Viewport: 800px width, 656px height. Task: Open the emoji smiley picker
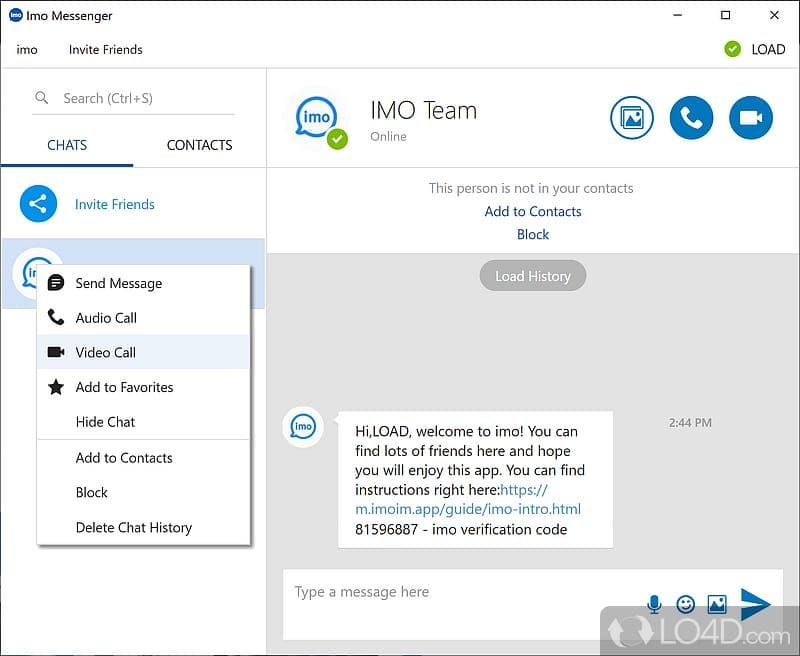[x=685, y=604]
